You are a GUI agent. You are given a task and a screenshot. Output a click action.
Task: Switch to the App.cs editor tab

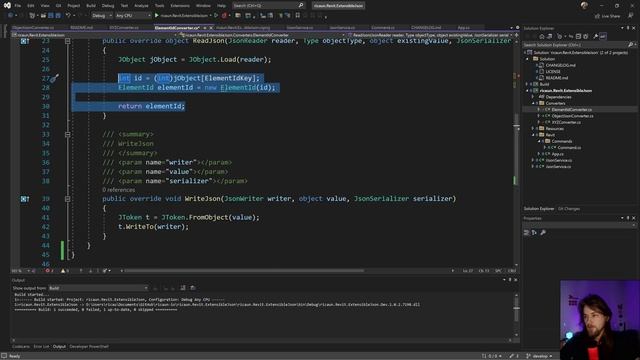pyautogui.click(x=463, y=28)
